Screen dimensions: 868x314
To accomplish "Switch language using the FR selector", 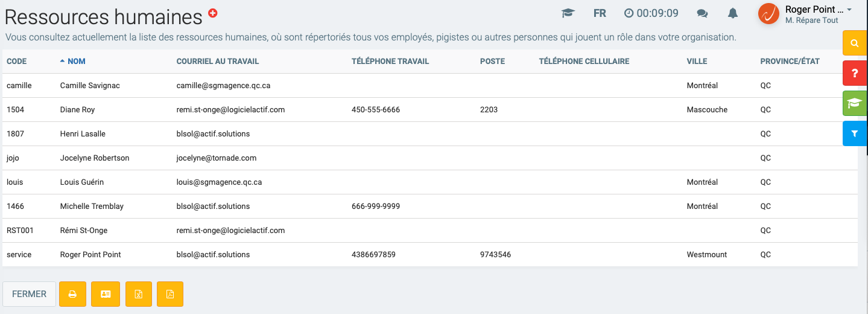I will pyautogui.click(x=600, y=13).
